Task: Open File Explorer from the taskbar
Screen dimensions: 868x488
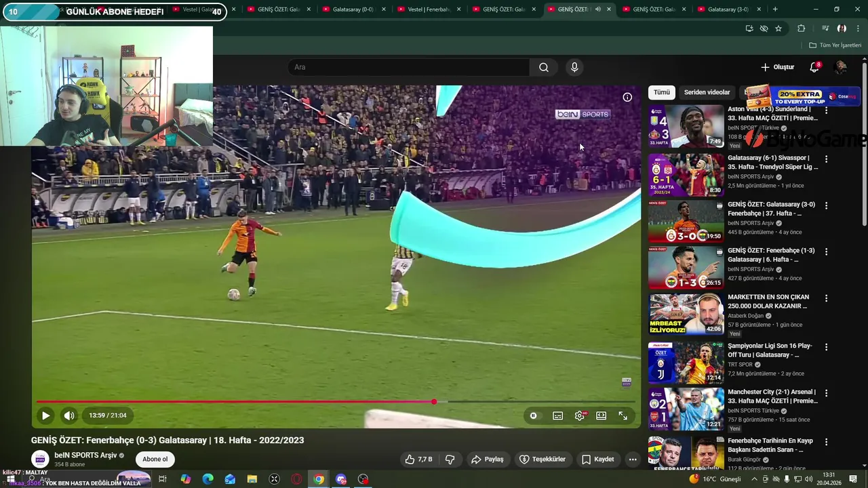Action: pyautogui.click(x=252, y=479)
